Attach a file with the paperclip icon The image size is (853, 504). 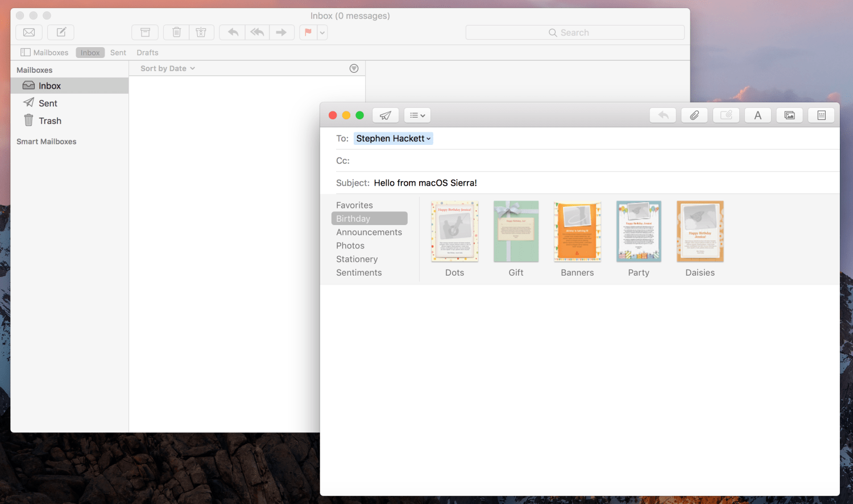click(x=694, y=115)
